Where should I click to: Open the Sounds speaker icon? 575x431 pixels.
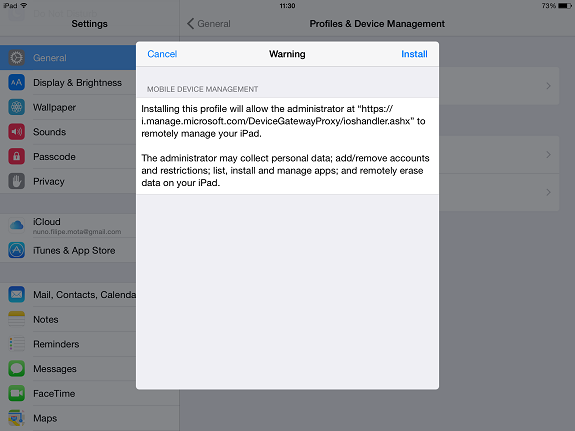click(x=17, y=132)
